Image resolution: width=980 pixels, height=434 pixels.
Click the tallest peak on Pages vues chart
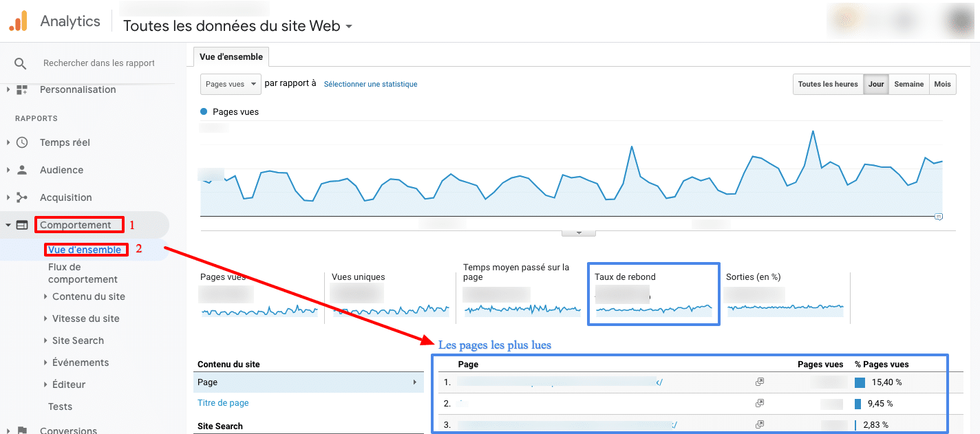click(813, 131)
